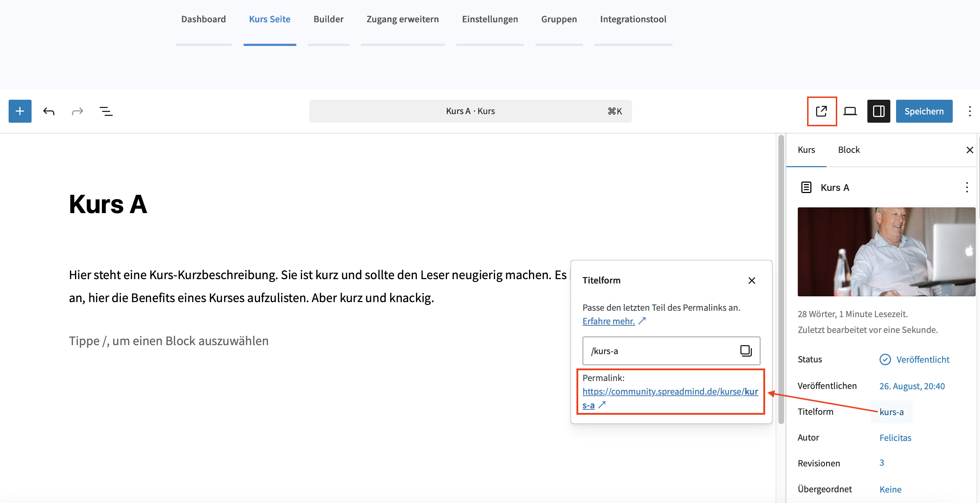Go to the Einstellungen tab
The height and width of the screenshot is (503, 980).
pos(490,19)
